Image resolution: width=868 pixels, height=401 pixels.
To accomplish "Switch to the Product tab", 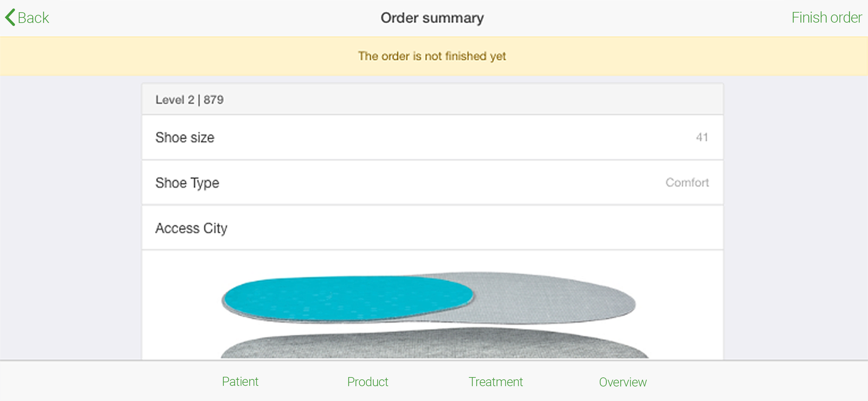I will pos(367,381).
